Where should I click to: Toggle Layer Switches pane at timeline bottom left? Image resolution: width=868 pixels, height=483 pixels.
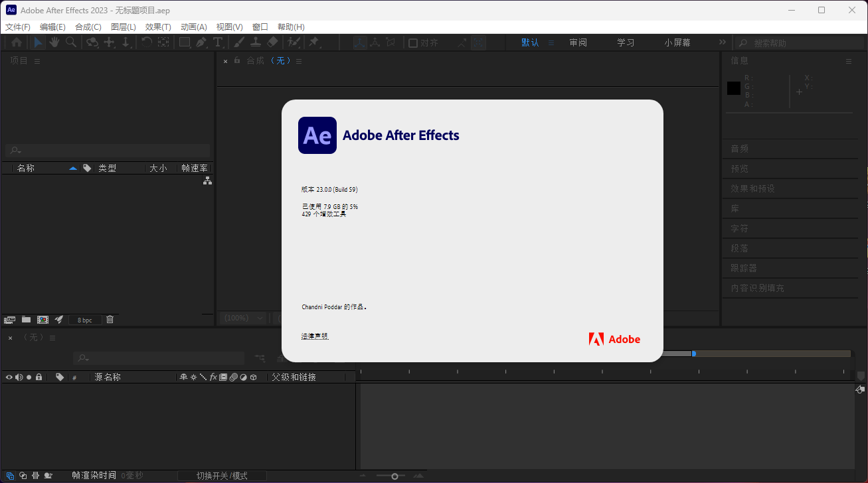click(10, 476)
